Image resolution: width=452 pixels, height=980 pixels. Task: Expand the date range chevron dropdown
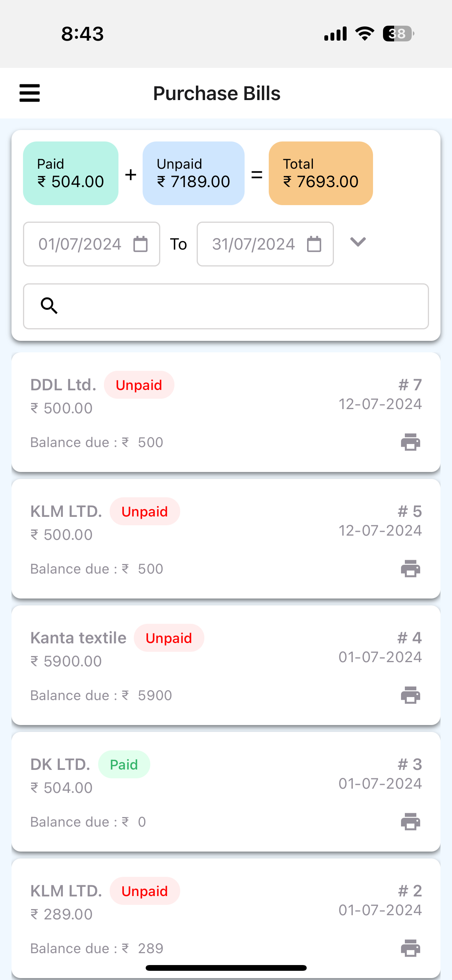click(x=358, y=242)
